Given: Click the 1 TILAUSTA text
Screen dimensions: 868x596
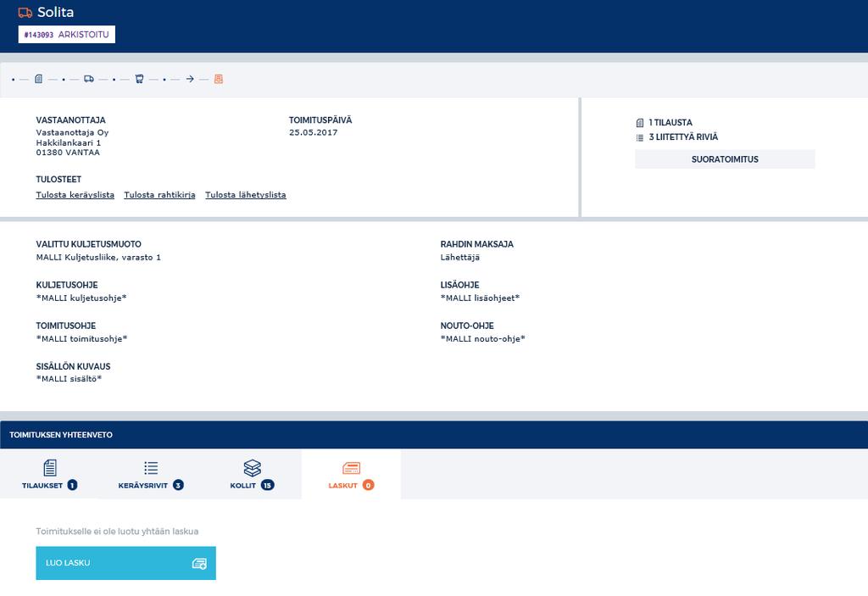Looking at the screenshot, I should [670, 122].
